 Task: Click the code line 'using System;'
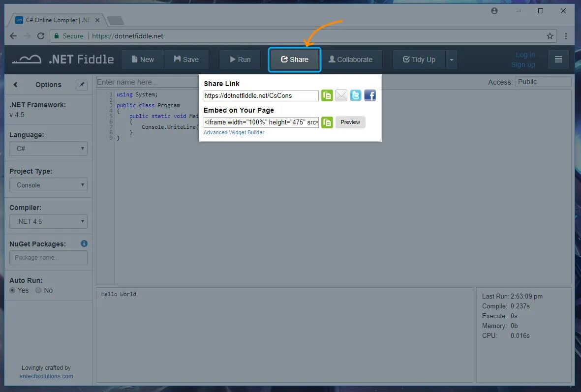pos(137,94)
